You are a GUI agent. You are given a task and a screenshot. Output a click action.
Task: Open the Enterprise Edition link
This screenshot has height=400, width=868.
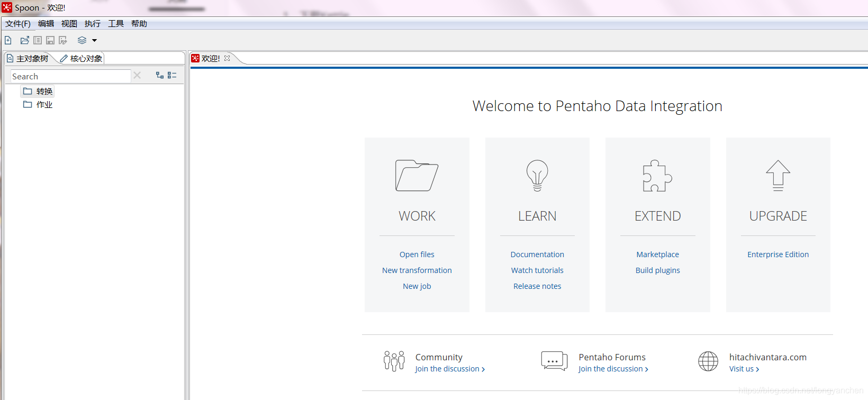(x=778, y=254)
